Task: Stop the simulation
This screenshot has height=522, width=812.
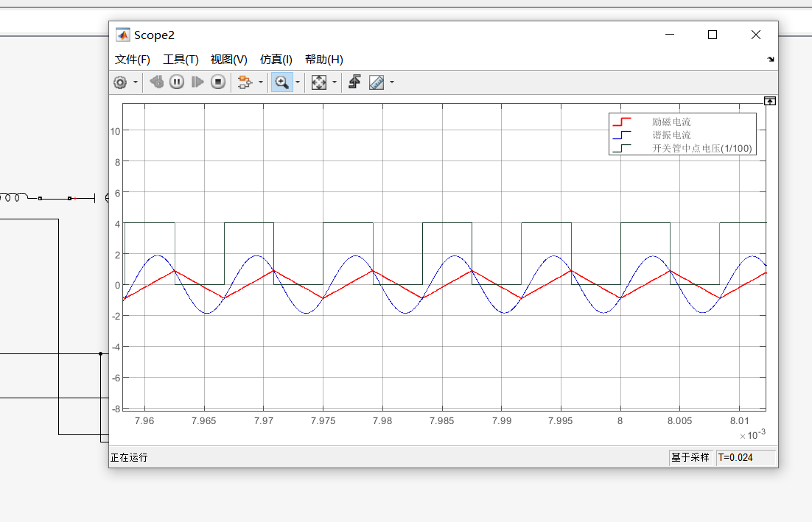Action: [x=218, y=82]
